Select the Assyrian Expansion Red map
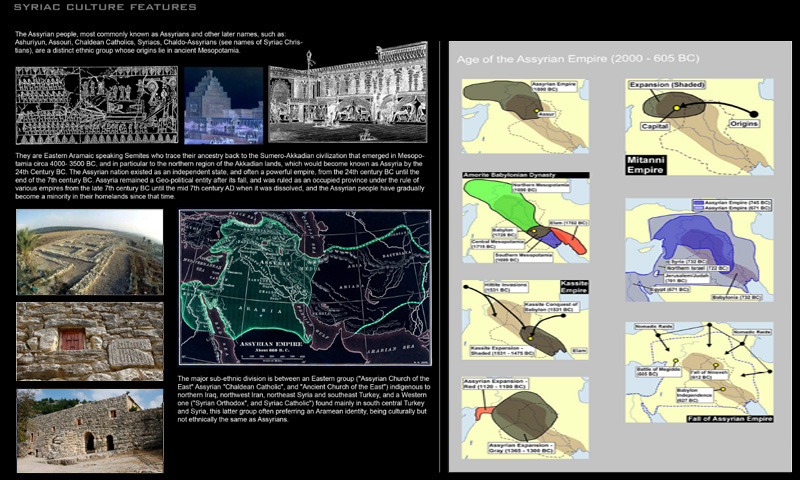The width and height of the screenshot is (800, 480). point(526,418)
